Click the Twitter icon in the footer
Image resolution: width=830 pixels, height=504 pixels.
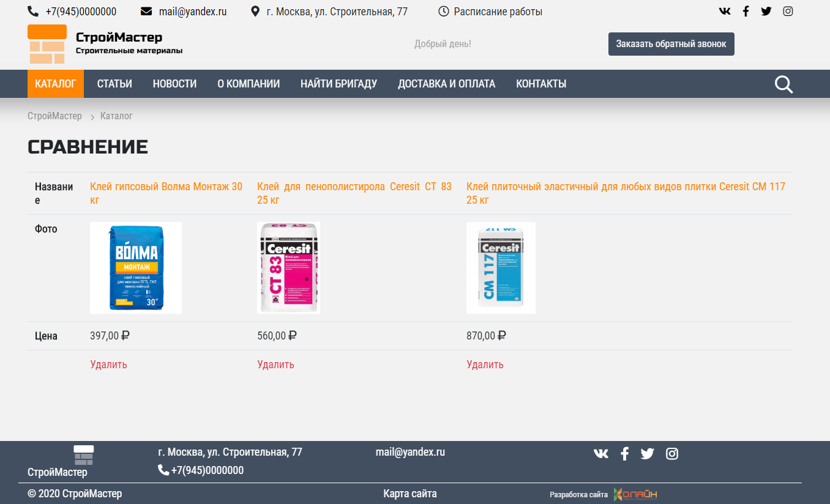pos(647,454)
